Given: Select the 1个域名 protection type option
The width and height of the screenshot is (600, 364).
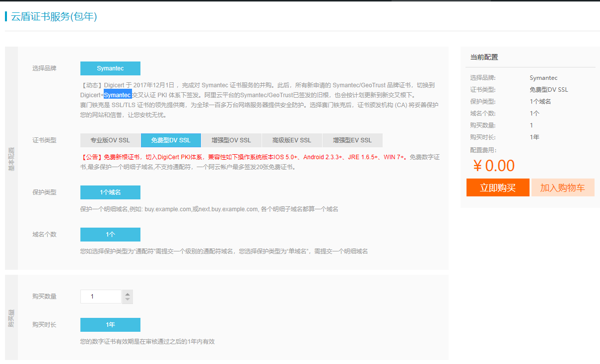Looking at the screenshot, I should coord(110,192).
